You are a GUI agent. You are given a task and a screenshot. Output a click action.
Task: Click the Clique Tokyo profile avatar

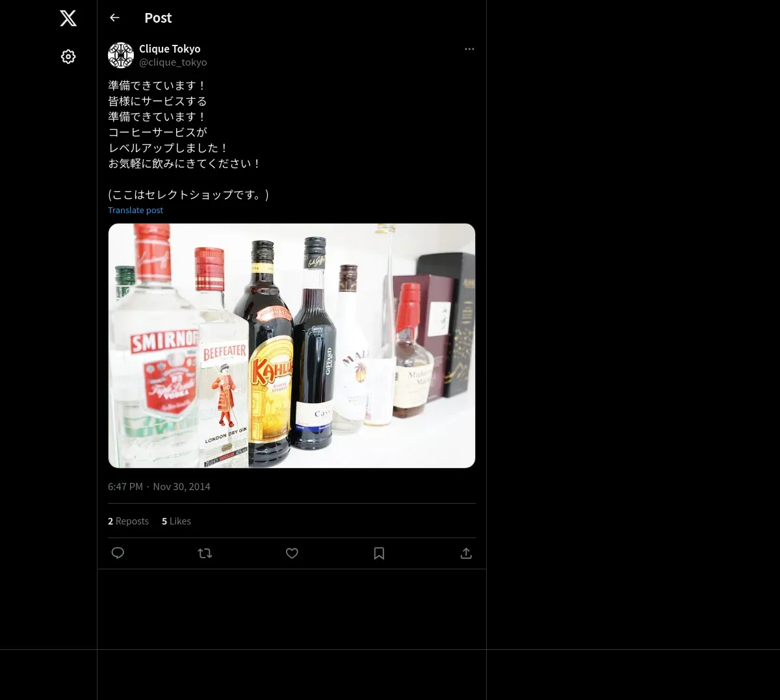[x=121, y=55]
